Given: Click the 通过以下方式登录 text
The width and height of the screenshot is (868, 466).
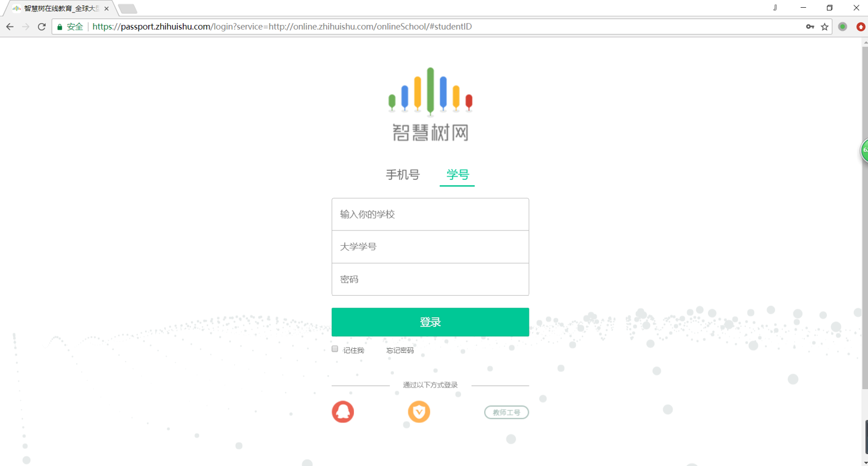Looking at the screenshot, I should [x=430, y=385].
